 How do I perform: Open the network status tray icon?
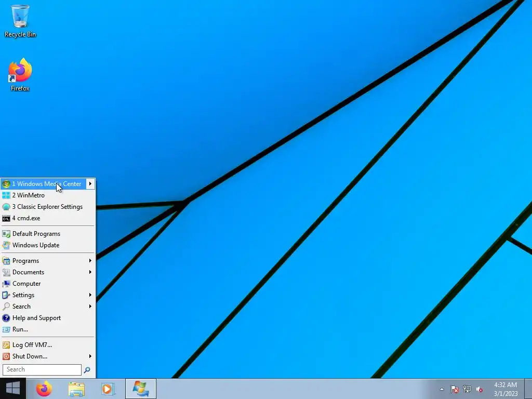(467, 389)
